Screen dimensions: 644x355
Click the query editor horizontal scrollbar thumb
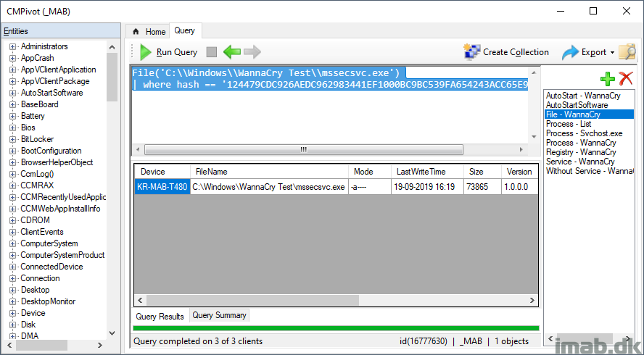coord(304,150)
